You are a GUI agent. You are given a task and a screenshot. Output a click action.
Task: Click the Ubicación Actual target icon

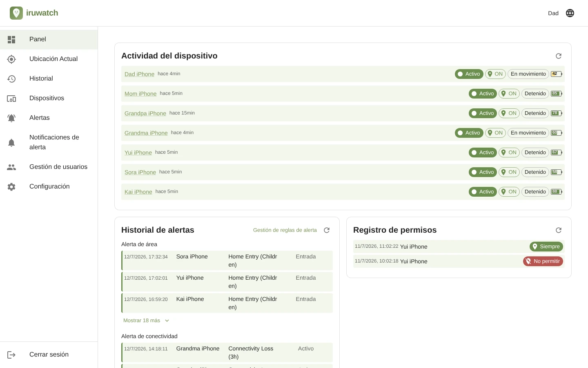point(11,59)
